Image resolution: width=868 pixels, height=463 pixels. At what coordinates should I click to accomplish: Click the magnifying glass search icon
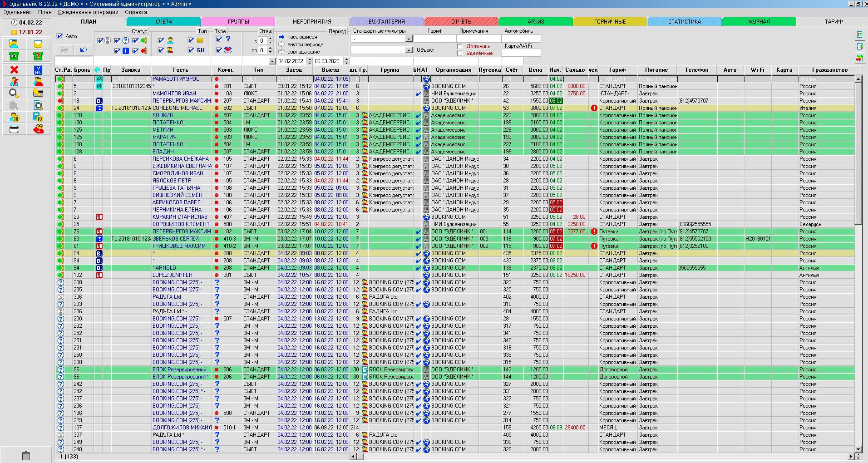click(14, 94)
